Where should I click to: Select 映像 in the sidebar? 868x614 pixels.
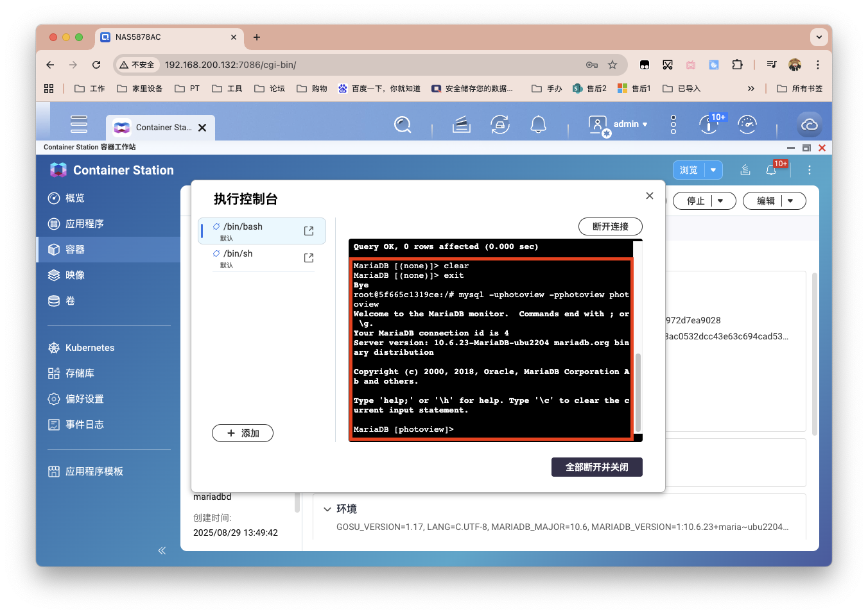(75, 275)
